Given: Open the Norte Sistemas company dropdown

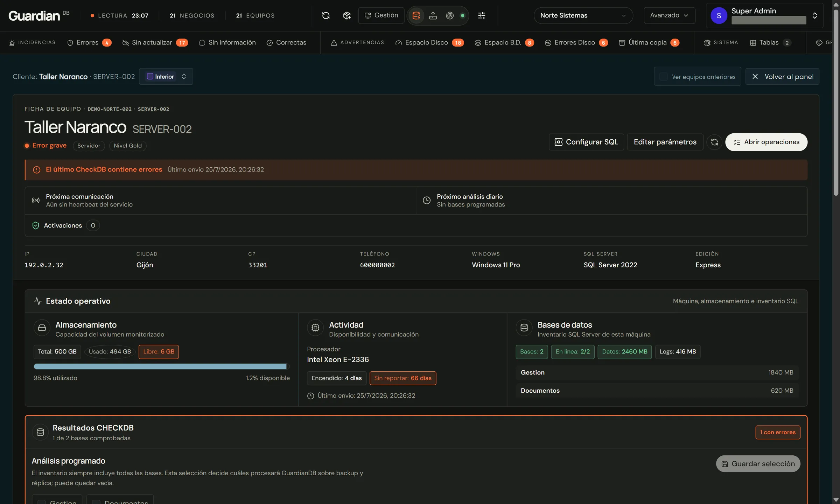Looking at the screenshot, I should coord(583,15).
